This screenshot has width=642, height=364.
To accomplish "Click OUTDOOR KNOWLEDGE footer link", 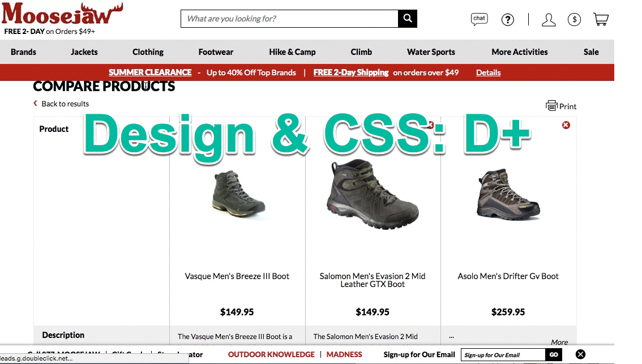I will (x=271, y=354).
